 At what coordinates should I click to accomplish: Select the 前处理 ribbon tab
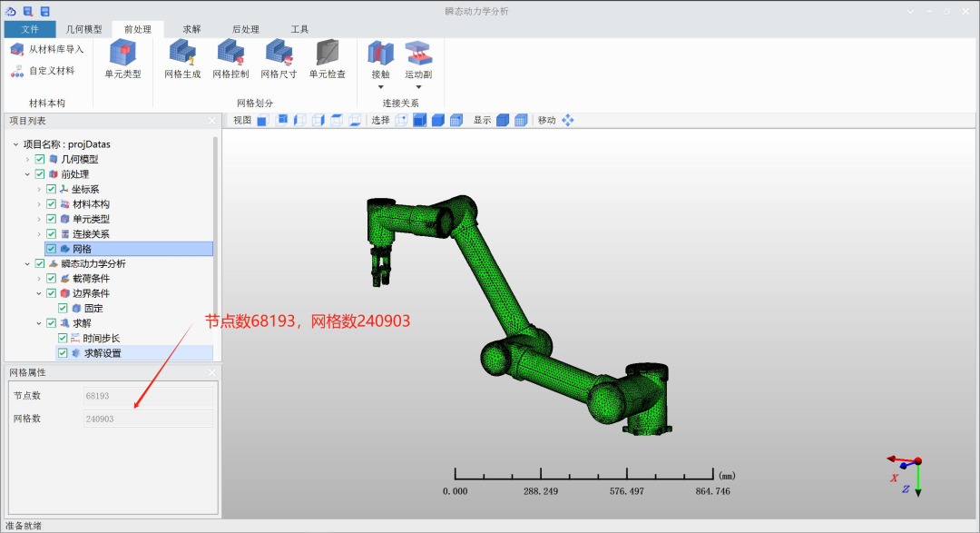click(138, 29)
